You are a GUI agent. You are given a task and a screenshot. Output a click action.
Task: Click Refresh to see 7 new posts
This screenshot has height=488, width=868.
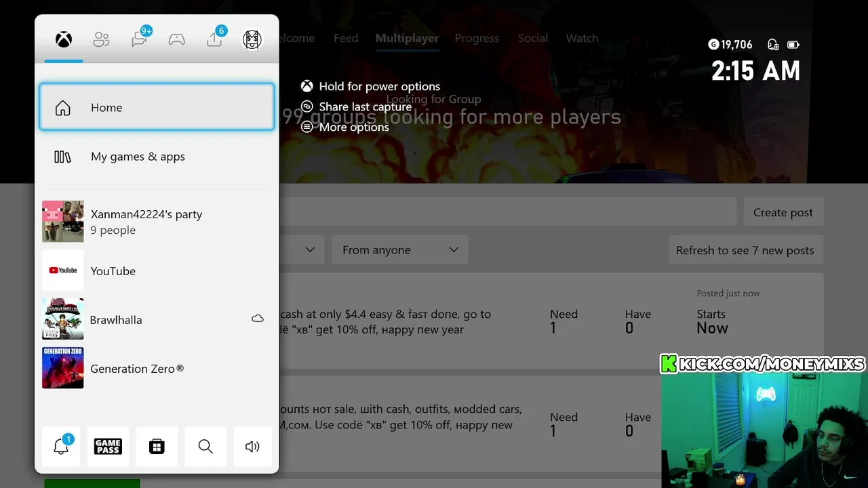745,250
